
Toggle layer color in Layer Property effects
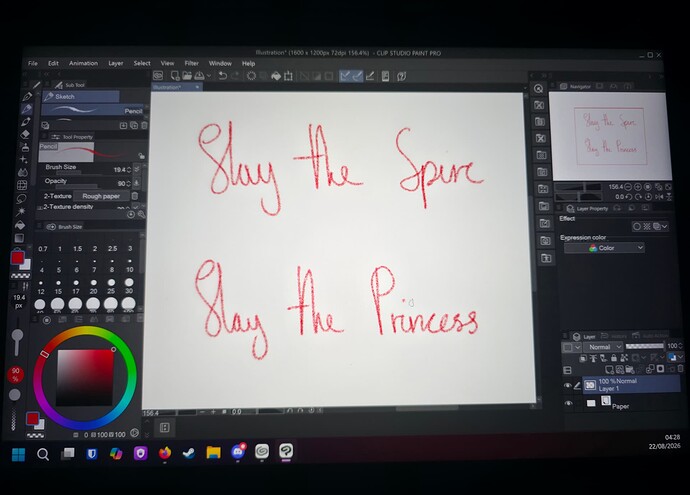657,226
